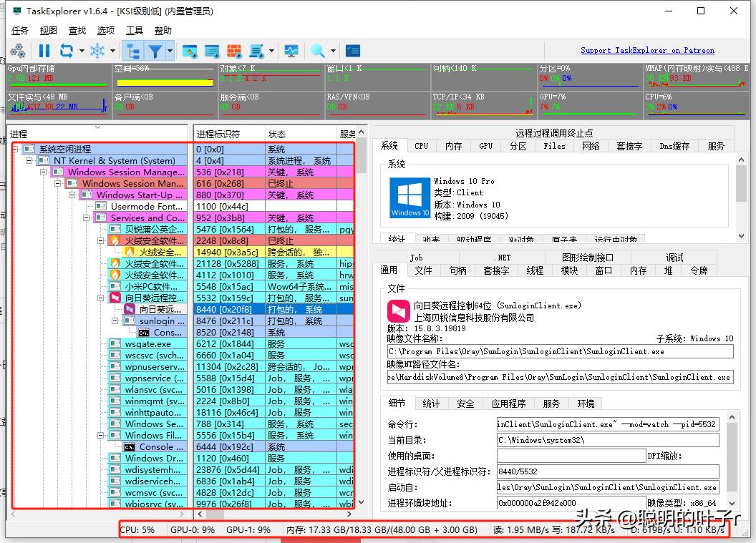Open the refresh icon's dropdown arrow
The height and width of the screenshot is (543, 756).
(x=81, y=51)
